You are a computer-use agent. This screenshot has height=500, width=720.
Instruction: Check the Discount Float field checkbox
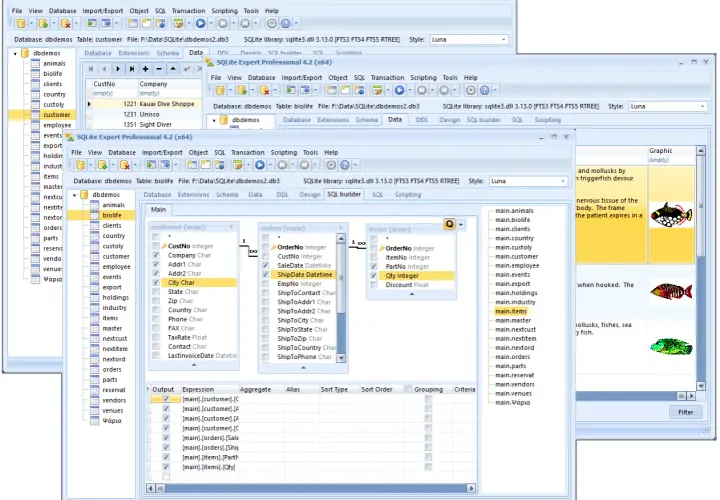pyautogui.click(x=374, y=285)
